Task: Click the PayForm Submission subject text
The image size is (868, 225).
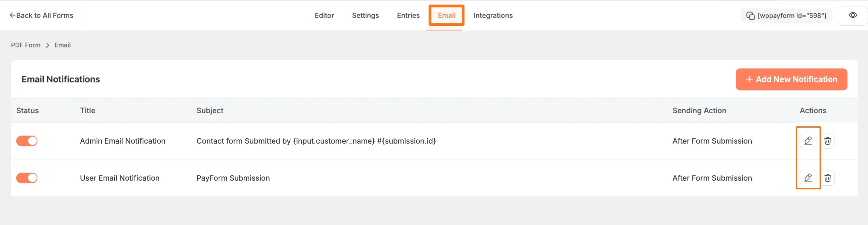Action: tap(233, 178)
